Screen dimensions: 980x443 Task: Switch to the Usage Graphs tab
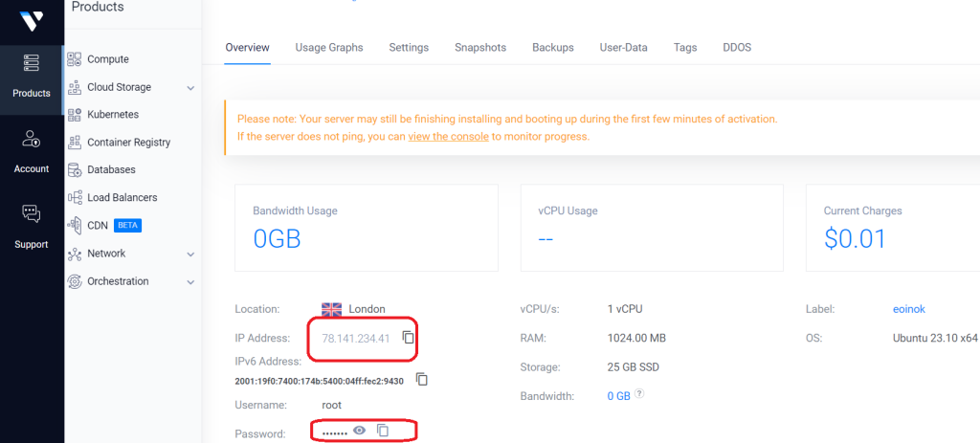329,48
